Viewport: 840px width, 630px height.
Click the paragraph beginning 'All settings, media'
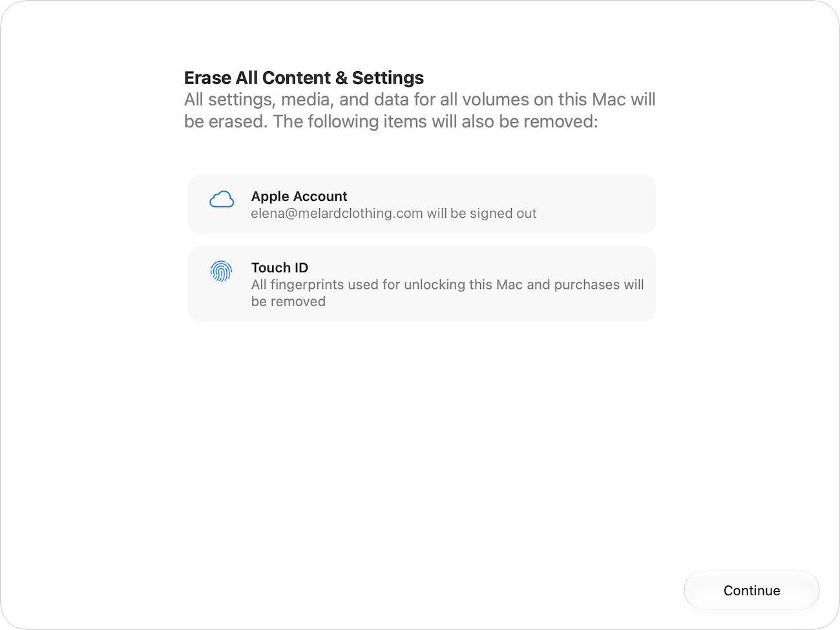coord(420,110)
